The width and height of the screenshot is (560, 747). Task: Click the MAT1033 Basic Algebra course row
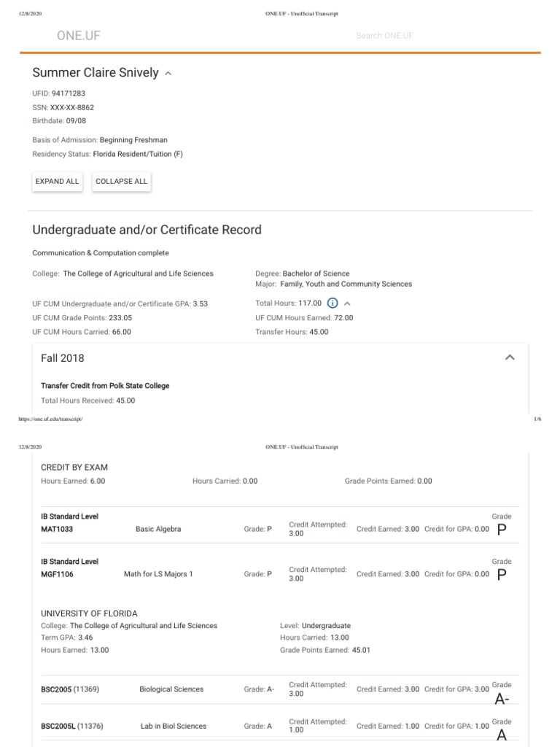point(158,530)
